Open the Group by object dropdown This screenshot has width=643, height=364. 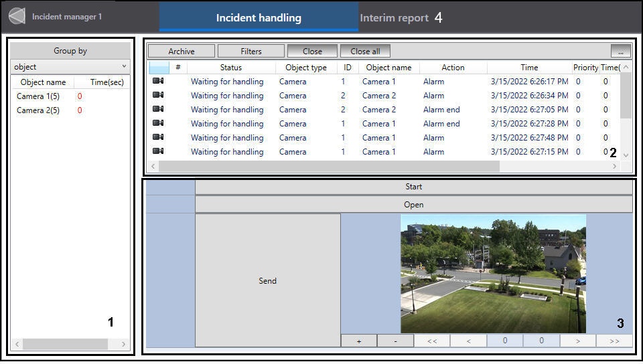70,67
